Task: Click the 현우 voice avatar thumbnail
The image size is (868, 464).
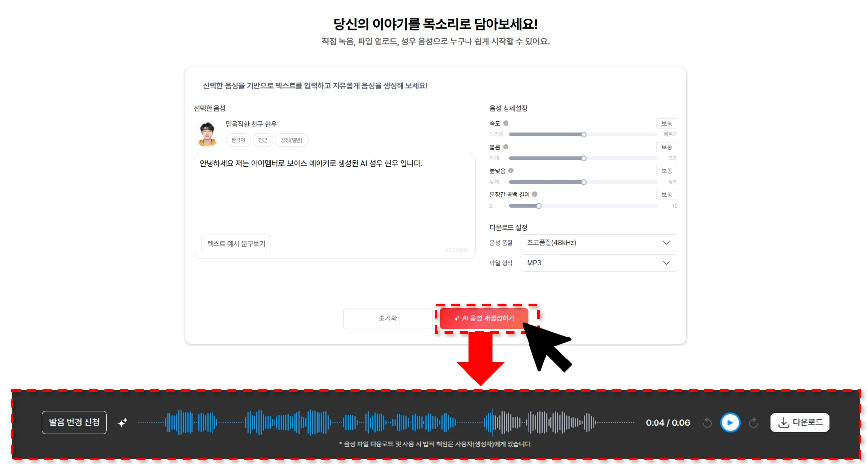Action: tap(208, 134)
